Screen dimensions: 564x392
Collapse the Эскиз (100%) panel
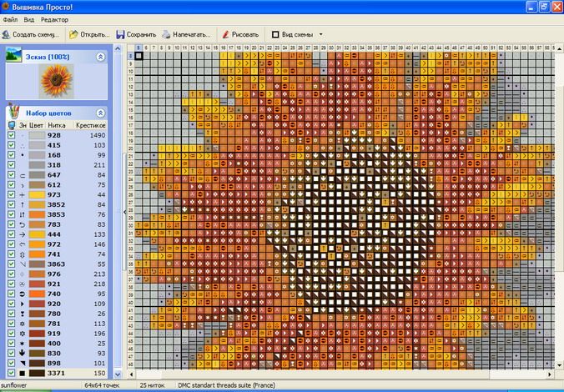click(x=101, y=57)
